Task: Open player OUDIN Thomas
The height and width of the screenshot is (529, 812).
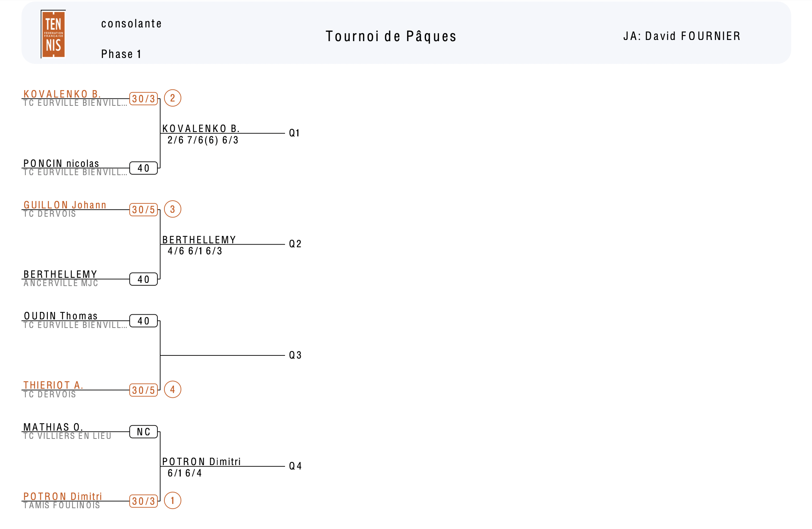Action: pos(61,316)
